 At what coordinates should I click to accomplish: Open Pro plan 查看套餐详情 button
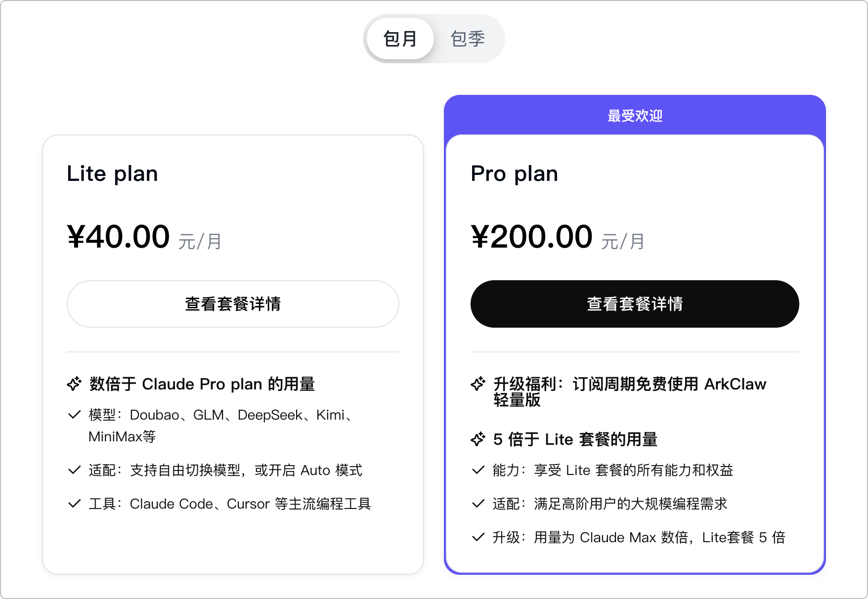[x=635, y=304]
